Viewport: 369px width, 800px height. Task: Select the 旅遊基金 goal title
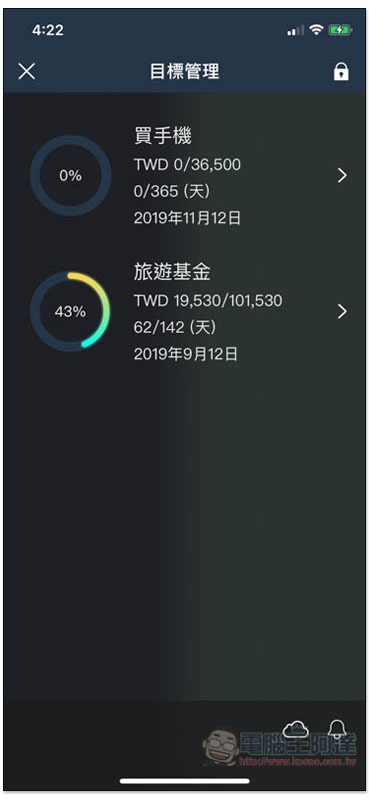pyautogui.click(x=172, y=272)
